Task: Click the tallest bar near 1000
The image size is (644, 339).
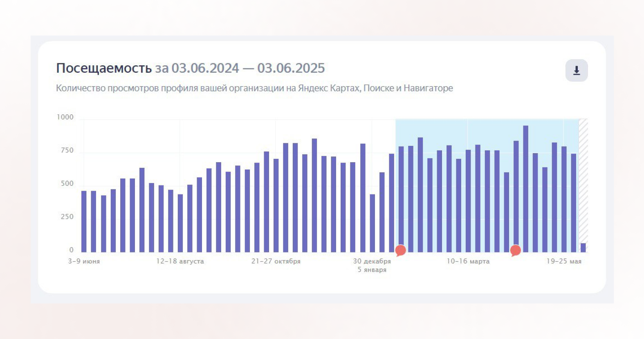Action: (x=525, y=189)
